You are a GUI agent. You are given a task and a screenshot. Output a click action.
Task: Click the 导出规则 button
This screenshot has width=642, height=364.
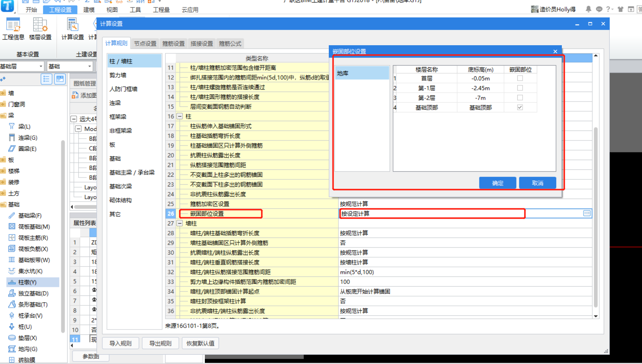160,343
